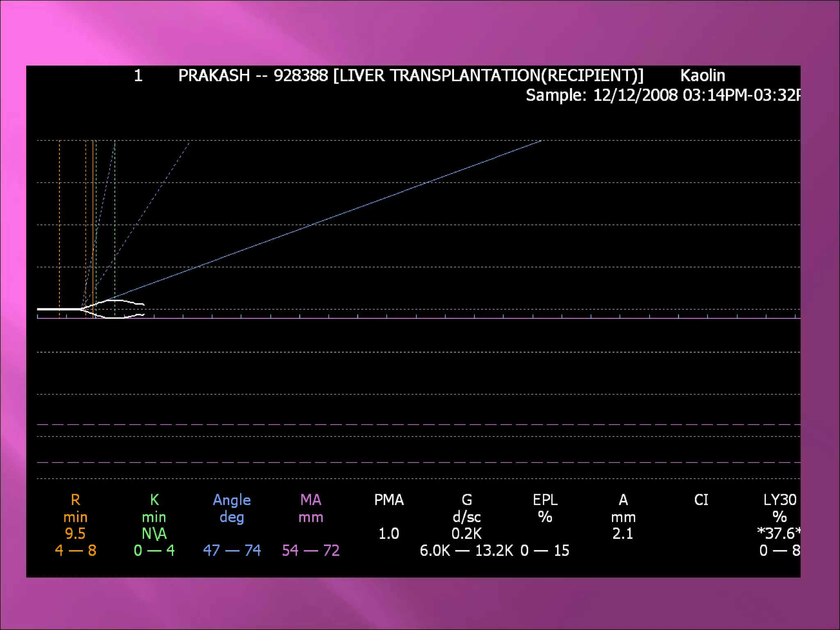This screenshot has height=630, width=840.
Task: Select the CI column header
Action: pos(701,500)
